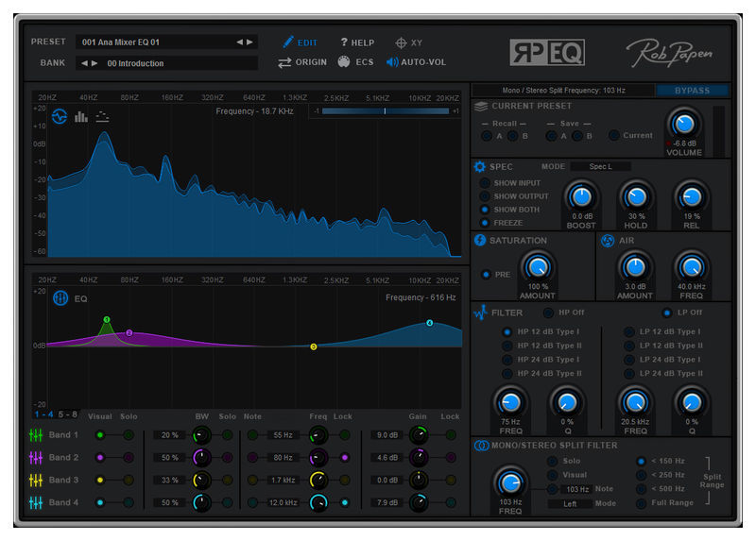
Task: Choose the < 250 Hz split range
Action: [x=642, y=475]
